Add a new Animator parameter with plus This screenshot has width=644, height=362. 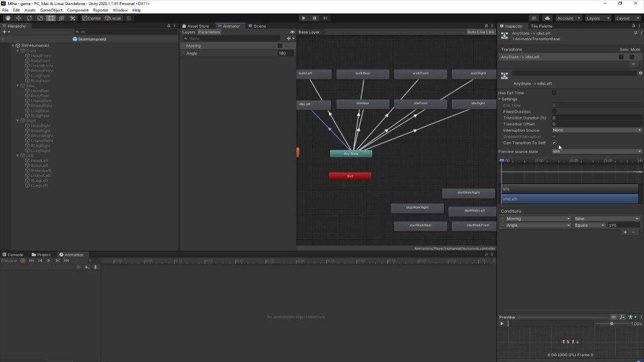point(289,39)
